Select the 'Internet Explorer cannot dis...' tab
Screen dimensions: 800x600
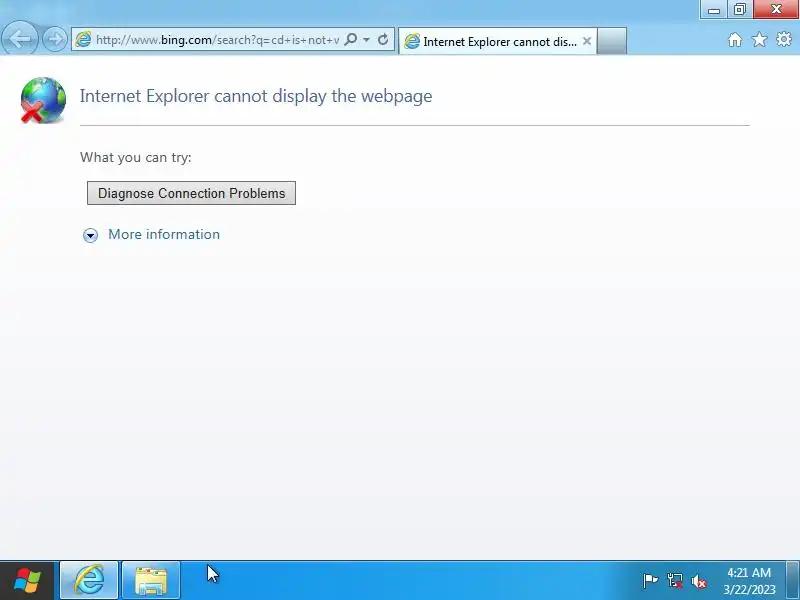tap(497, 41)
